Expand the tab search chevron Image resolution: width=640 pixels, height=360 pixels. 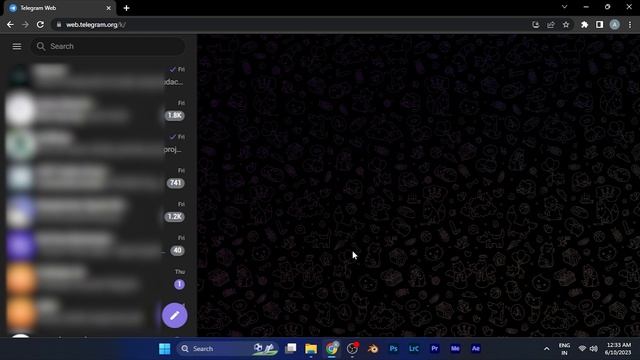pos(564,7)
